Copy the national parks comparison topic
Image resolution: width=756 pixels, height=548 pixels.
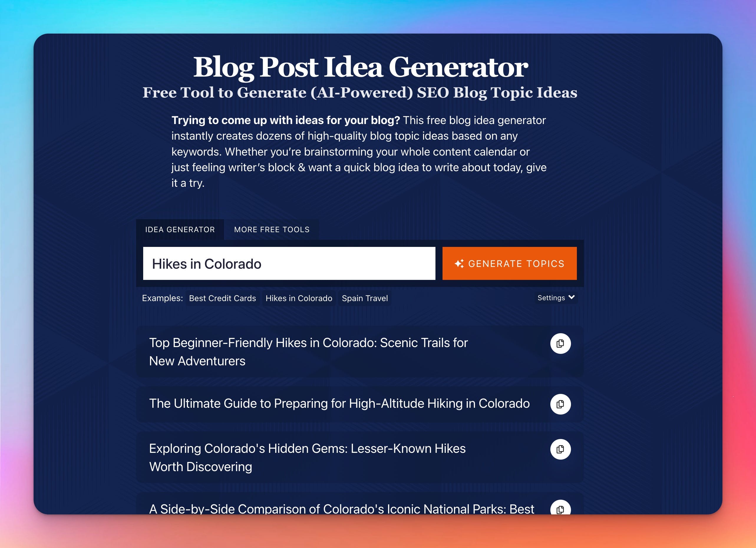click(x=561, y=509)
